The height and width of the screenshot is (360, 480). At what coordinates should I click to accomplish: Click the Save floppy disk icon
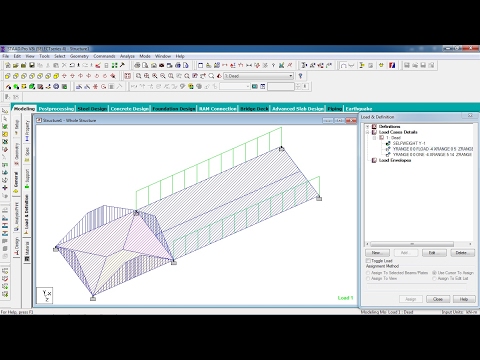32,65
